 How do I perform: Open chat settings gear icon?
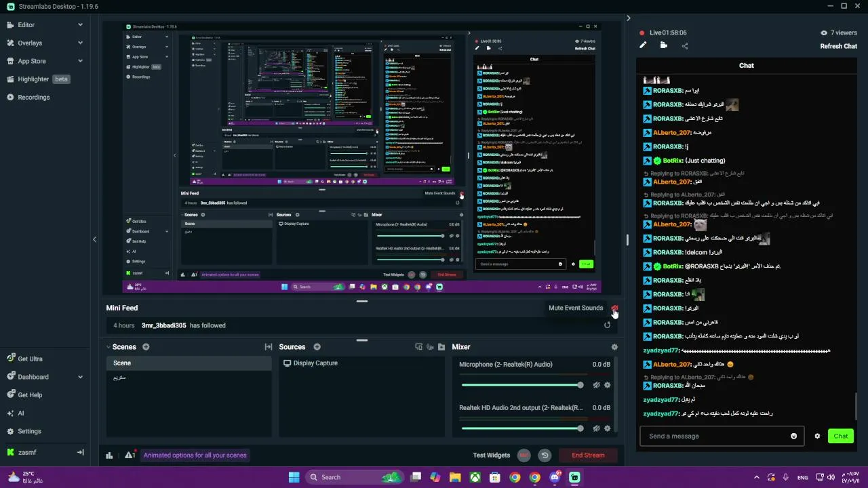coord(817,436)
